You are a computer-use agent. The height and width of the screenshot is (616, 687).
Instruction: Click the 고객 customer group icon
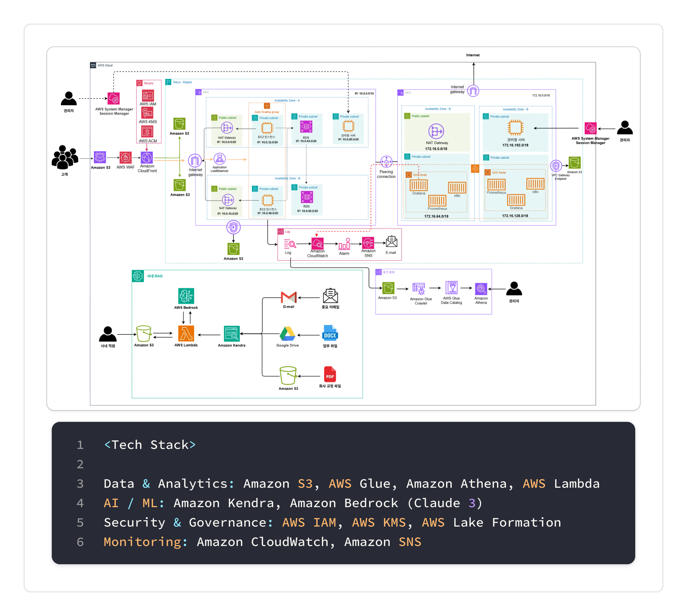click(x=65, y=157)
